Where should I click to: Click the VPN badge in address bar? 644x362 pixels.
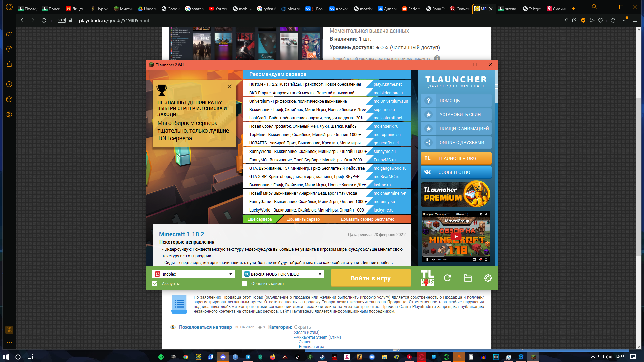point(62,20)
